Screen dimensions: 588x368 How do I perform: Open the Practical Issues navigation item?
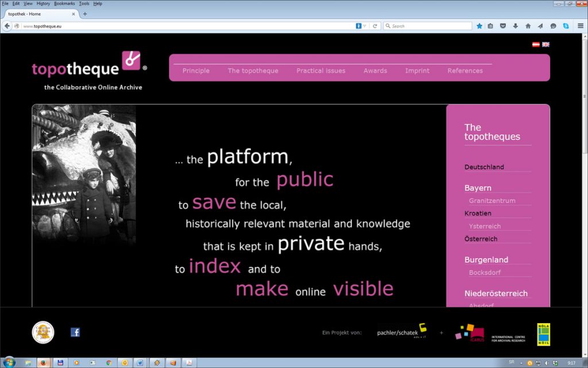pos(320,71)
